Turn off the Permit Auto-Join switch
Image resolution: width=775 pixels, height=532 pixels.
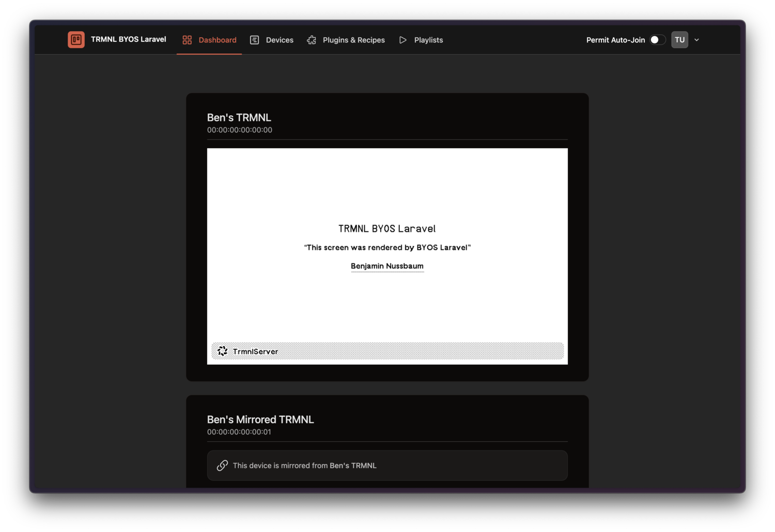click(657, 39)
